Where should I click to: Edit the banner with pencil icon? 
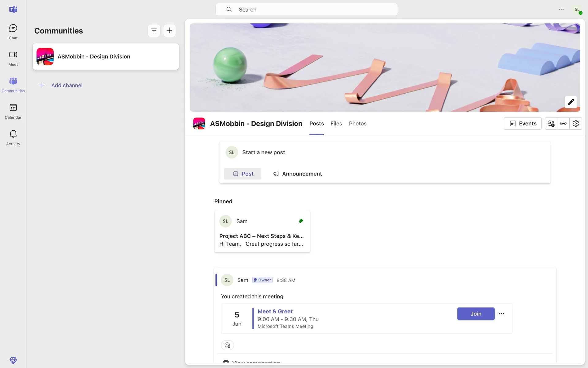(x=571, y=102)
